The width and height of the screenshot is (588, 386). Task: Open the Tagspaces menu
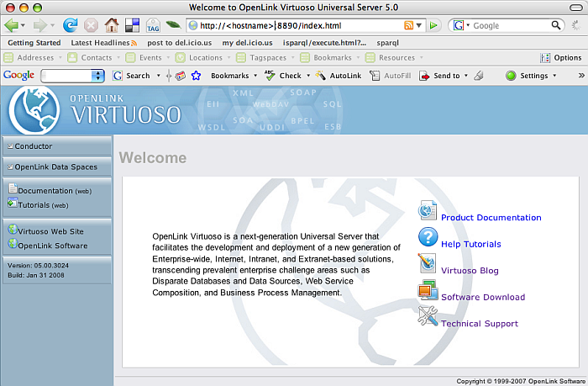pos(265,58)
